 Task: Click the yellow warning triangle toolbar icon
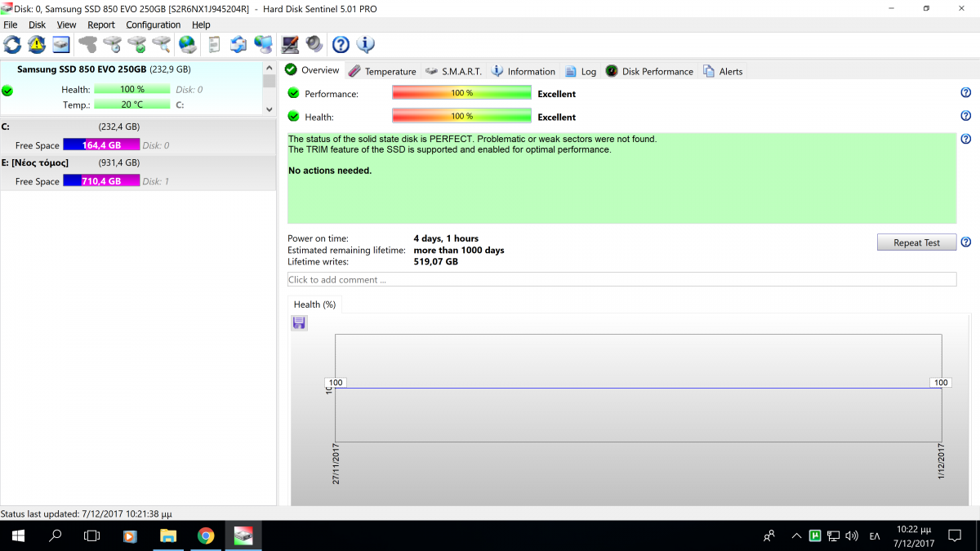pyautogui.click(x=37, y=44)
